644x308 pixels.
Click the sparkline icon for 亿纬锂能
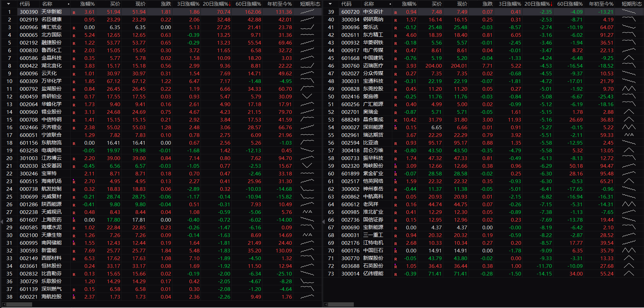[x=629, y=274]
